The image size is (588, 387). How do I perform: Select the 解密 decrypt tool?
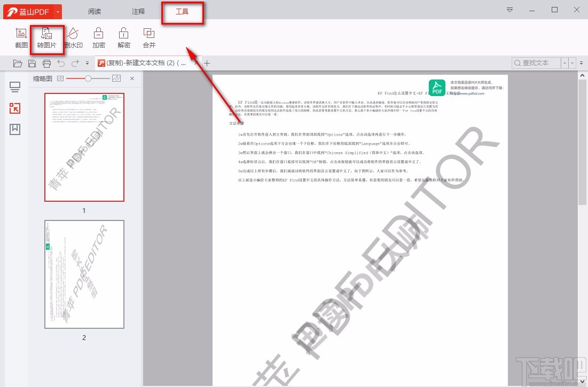coord(123,37)
